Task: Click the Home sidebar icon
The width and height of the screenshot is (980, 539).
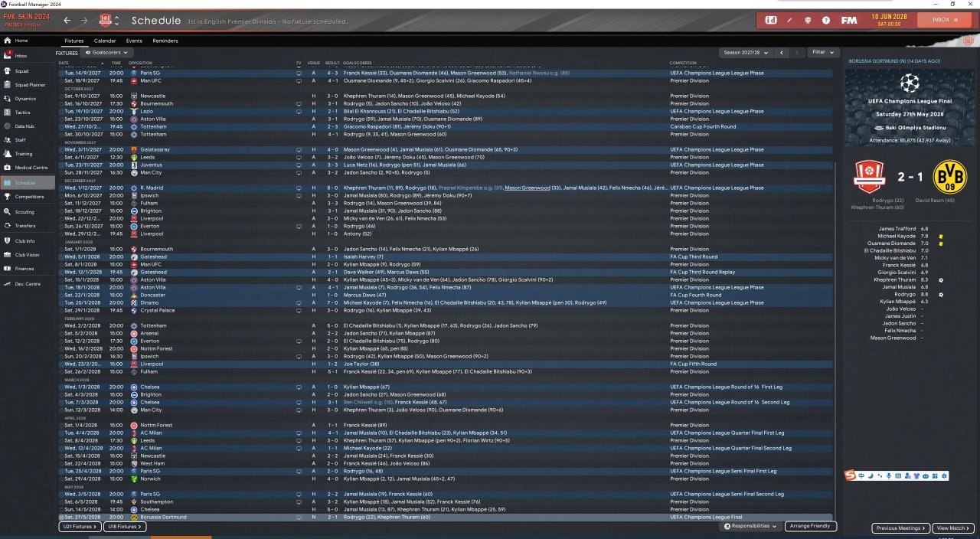Action: click(x=8, y=41)
